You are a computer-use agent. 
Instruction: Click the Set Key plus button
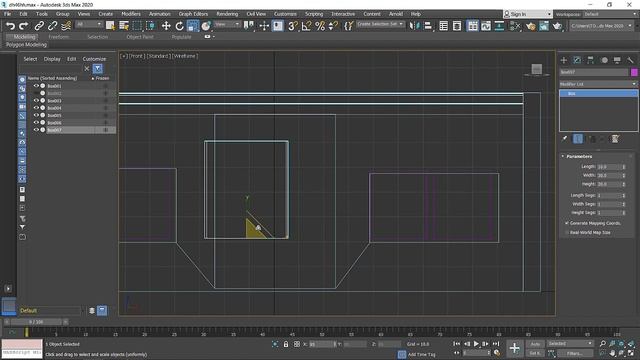(514, 348)
